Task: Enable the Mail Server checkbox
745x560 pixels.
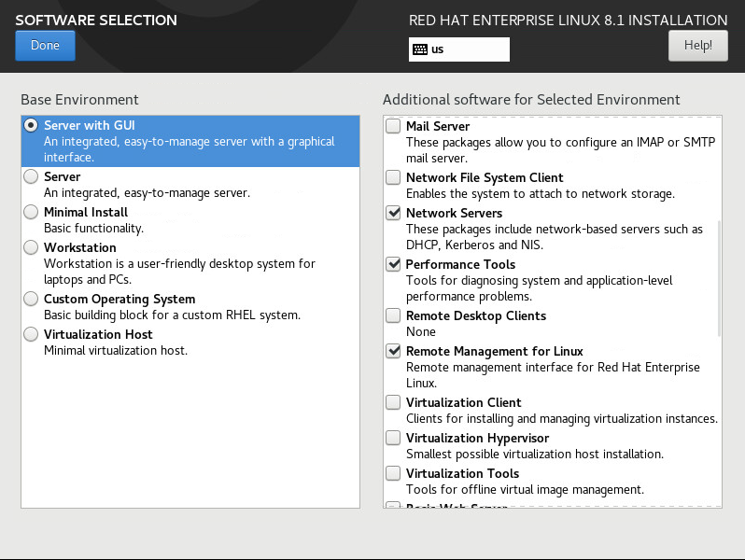Action: tap(393, 126)
